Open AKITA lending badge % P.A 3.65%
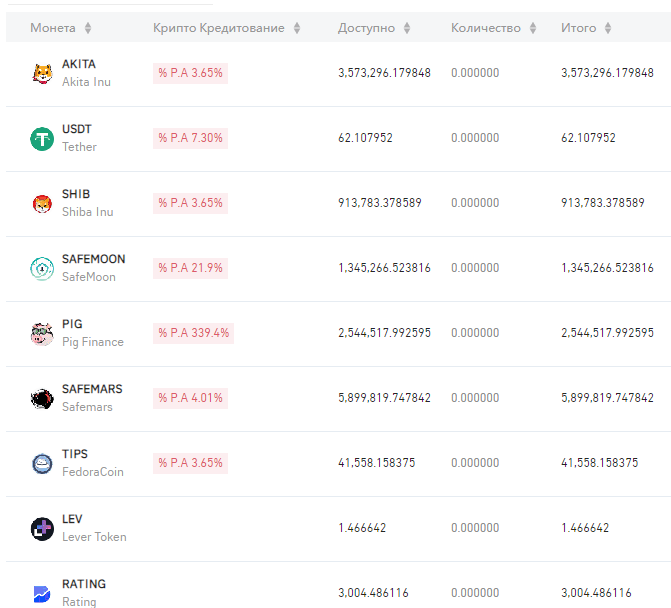This screenshot has height=608, width=671. [x=190, y=73]
